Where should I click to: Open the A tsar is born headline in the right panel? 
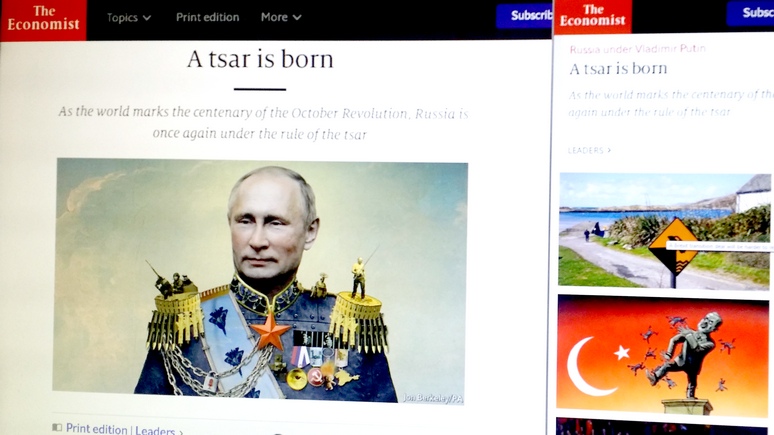point(618,69)
